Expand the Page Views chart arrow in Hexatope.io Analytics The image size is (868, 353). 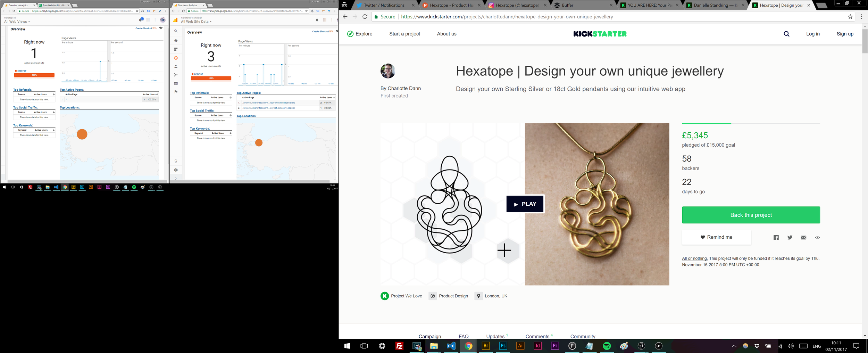coord(109,61)
